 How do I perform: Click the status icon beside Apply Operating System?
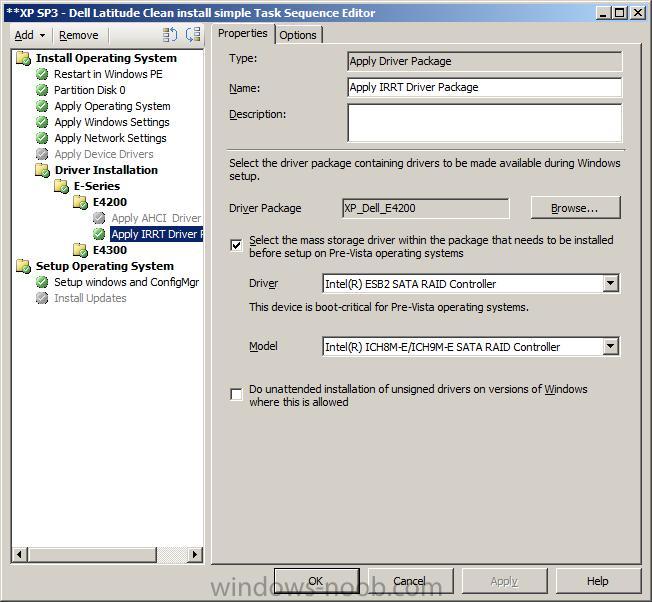click(x=42, y=106)
